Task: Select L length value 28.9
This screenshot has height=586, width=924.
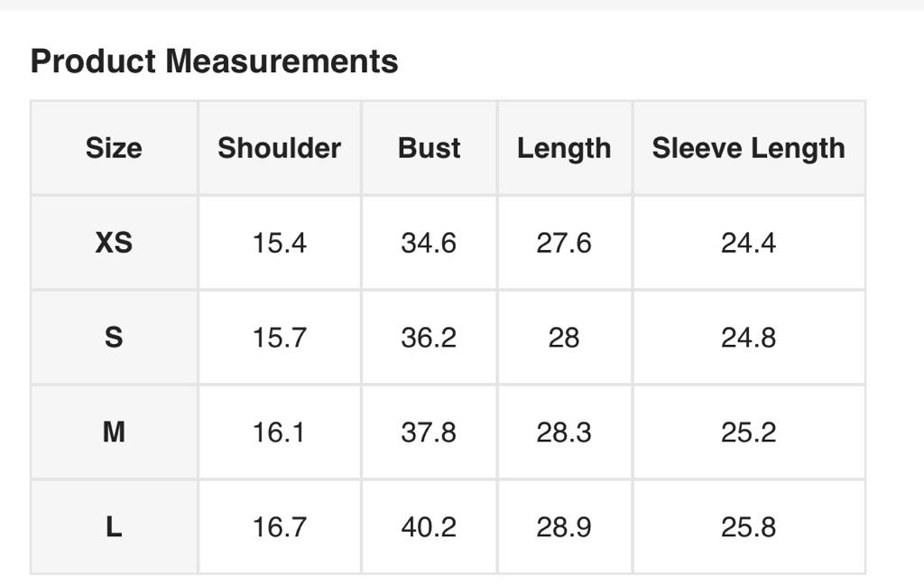Action: [564, 527]
